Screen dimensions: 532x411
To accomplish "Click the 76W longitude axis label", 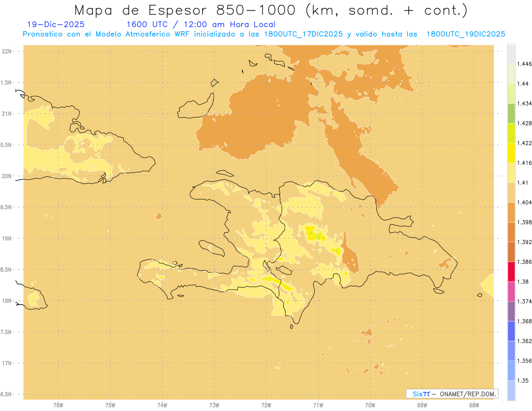I will click(x=58, y=405).
